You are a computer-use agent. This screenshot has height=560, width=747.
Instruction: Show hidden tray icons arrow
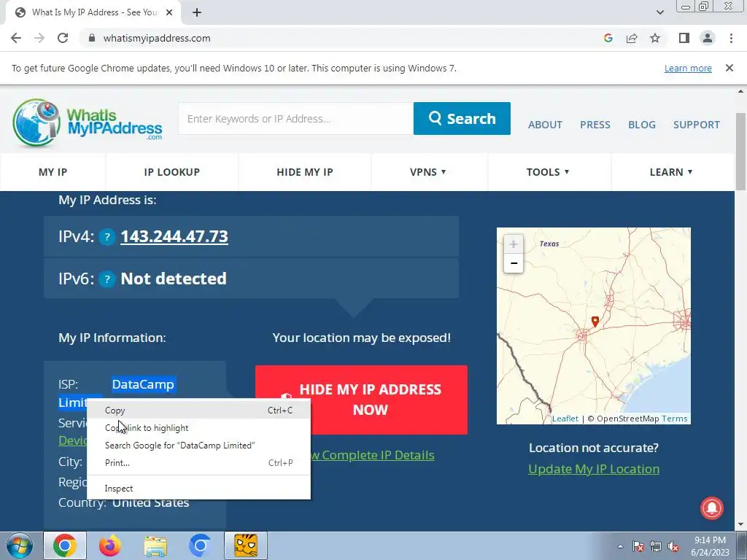pyautogui.click(x=620, y=546)
